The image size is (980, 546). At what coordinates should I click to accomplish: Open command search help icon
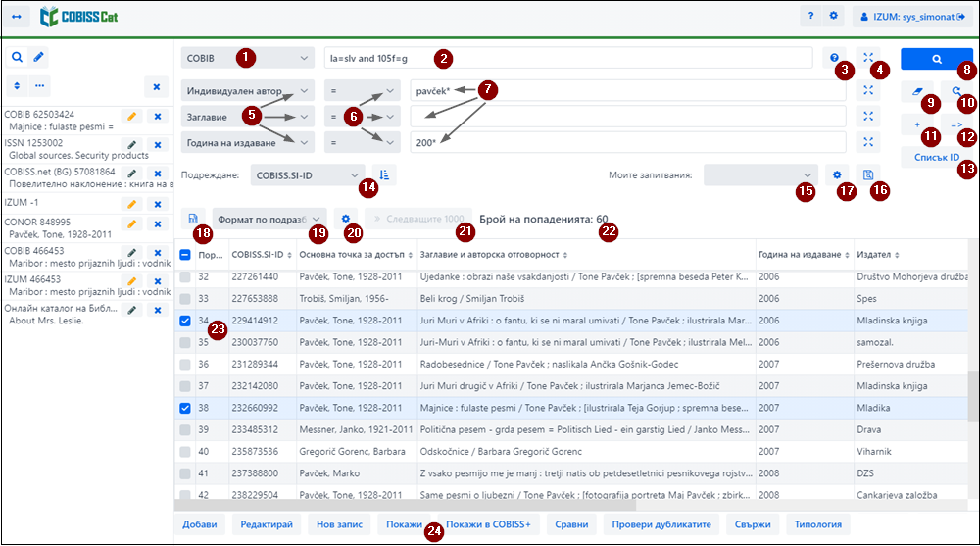click(x=834, y=58)
